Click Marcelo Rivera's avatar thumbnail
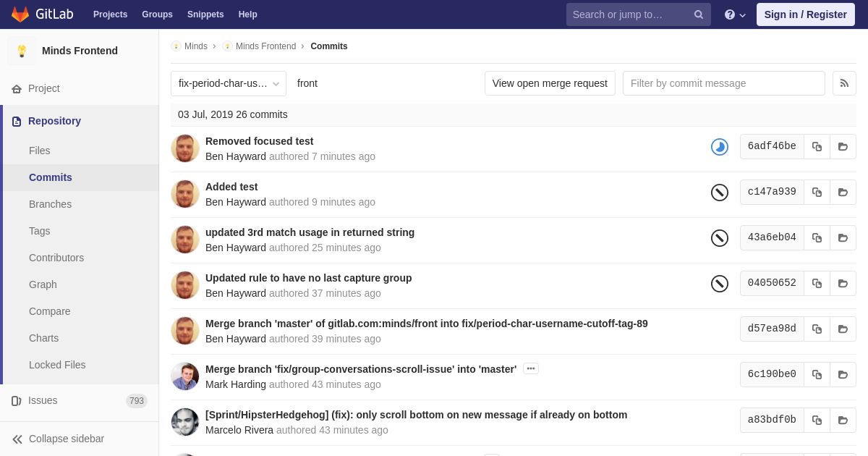The width and height of the screenshot is (868, 456). pos(185,422)
